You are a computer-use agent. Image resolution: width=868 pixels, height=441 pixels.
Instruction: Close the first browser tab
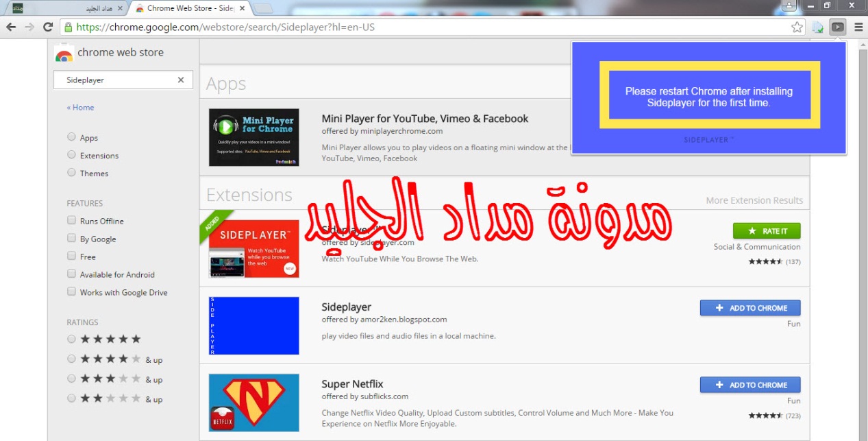[120, 8]
